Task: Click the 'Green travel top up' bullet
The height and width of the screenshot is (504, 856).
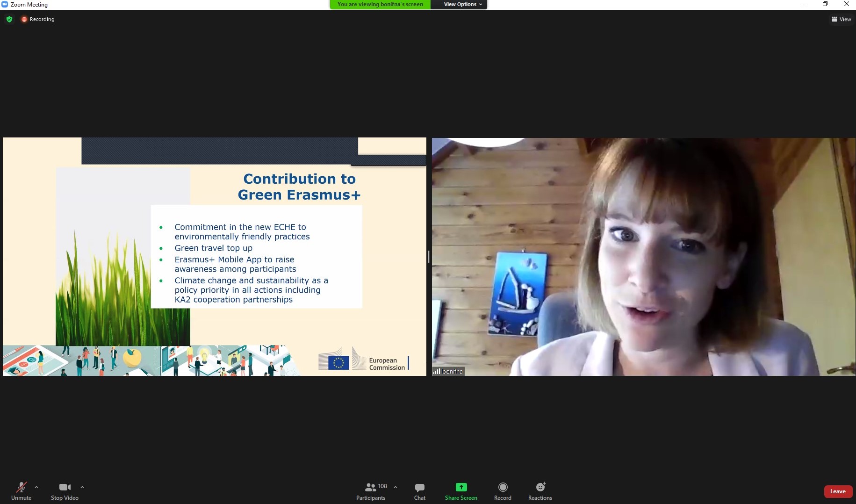Action: tap(213, 248)
